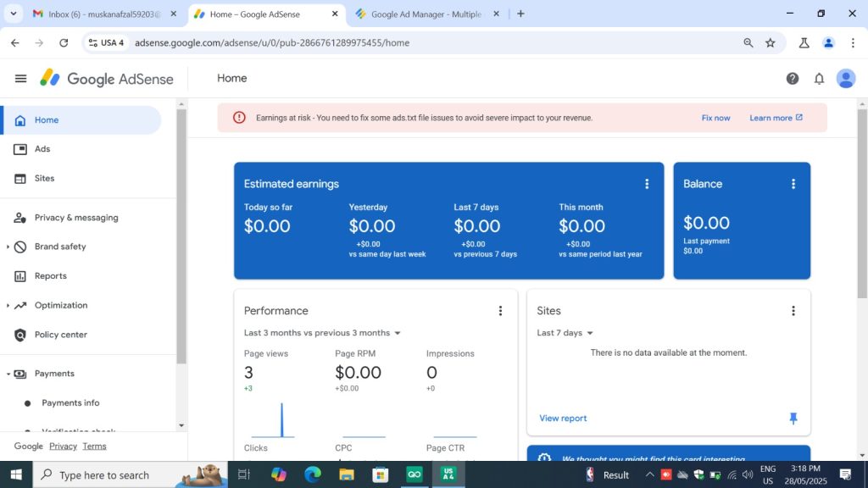Open Balance card three-dot options

click(793, 184)
